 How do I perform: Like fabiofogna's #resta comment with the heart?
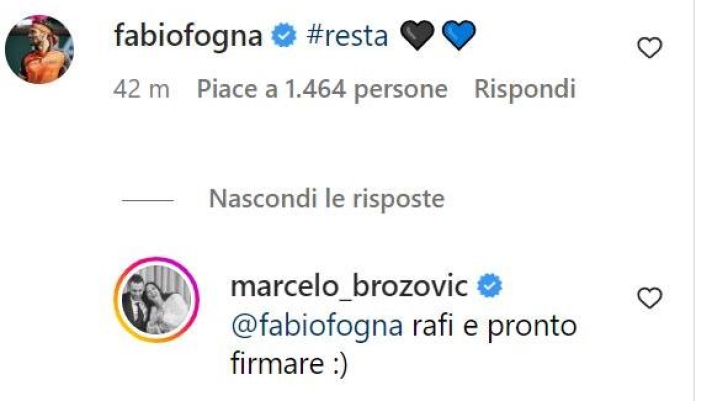650,48
